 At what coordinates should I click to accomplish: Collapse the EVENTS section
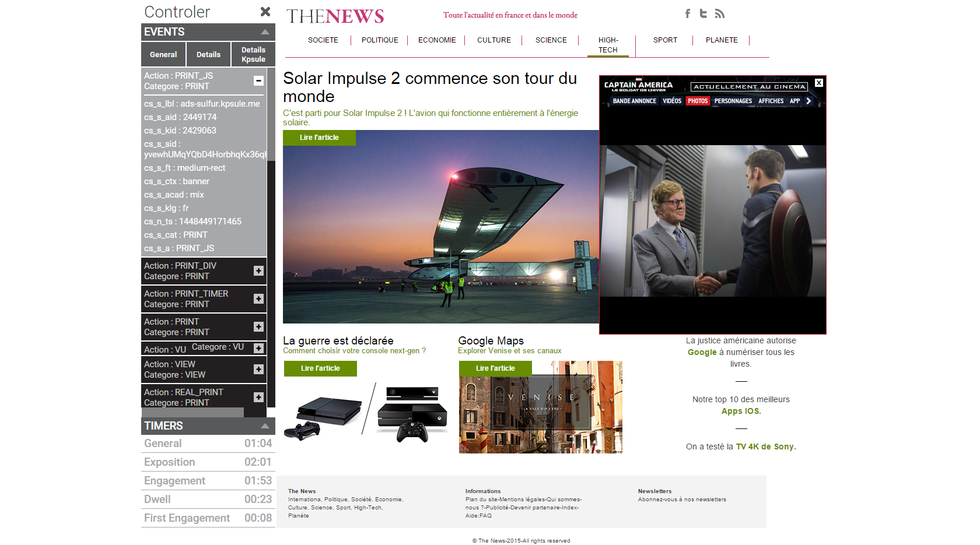tap(265, 32)
